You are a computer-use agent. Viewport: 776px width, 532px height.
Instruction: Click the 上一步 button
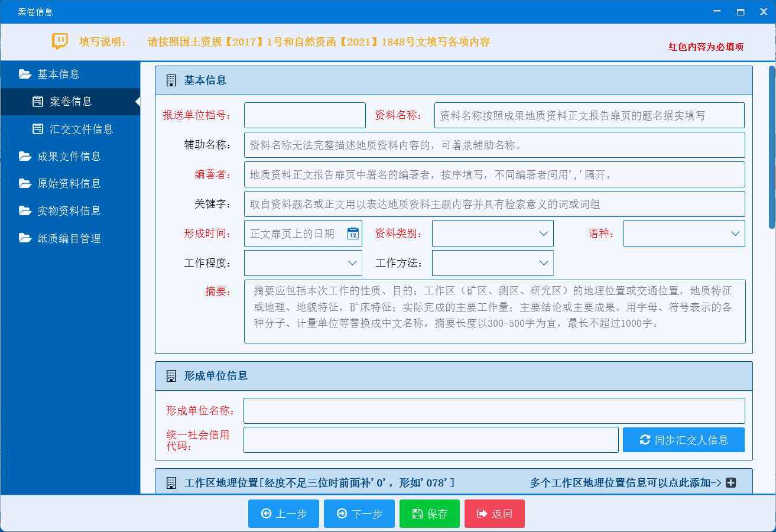[x=284, y=514]
